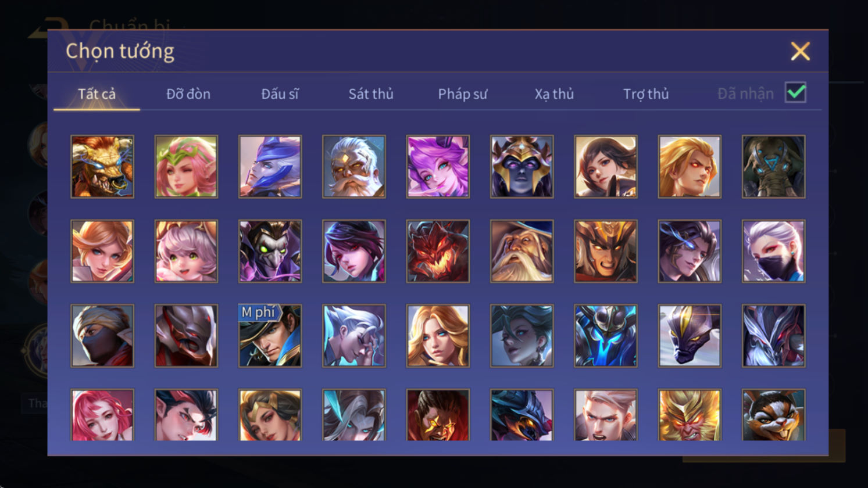The image size is (868, 488).
Task: Uncheck the Đã nhận checkbox
Action: click(795, 92)
